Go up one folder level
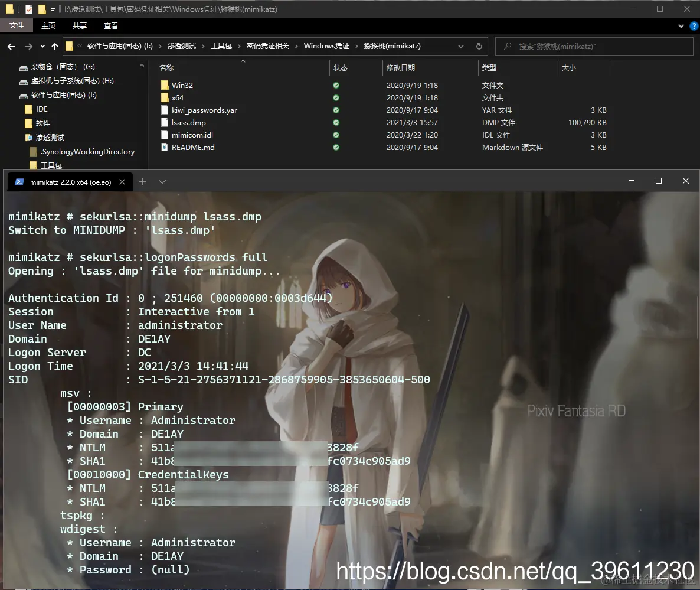This screenshot has height=590, width=700. pyautogui.click(x=54, y=47)
